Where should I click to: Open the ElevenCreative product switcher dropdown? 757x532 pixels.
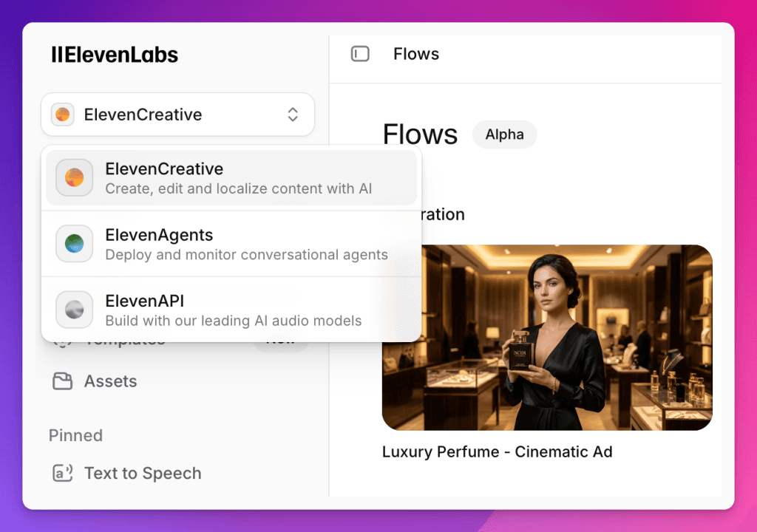(x=177, y=115)
